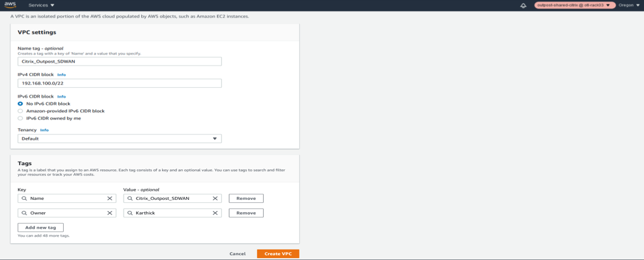Open Info link for Tenancy
The image size is (644, 260).
tap(44, 130)
